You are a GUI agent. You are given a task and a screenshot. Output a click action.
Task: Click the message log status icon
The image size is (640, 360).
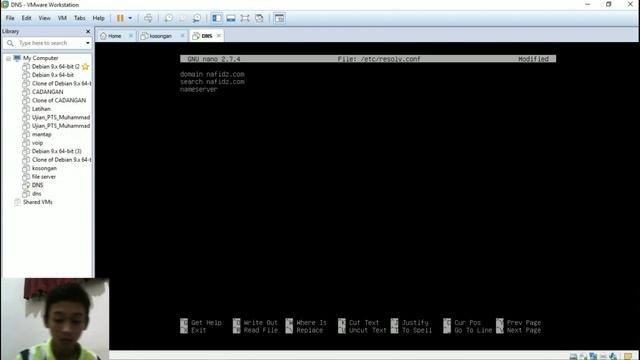(x=628, y=356)
